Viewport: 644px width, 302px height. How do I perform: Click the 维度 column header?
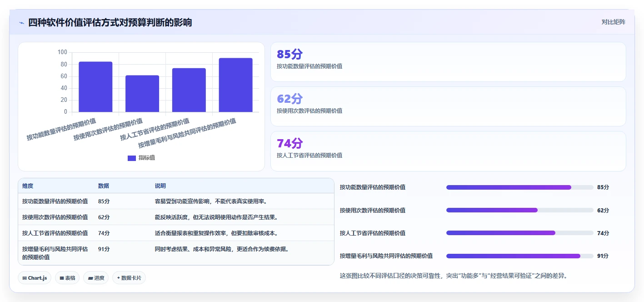(x=28, y=186)
